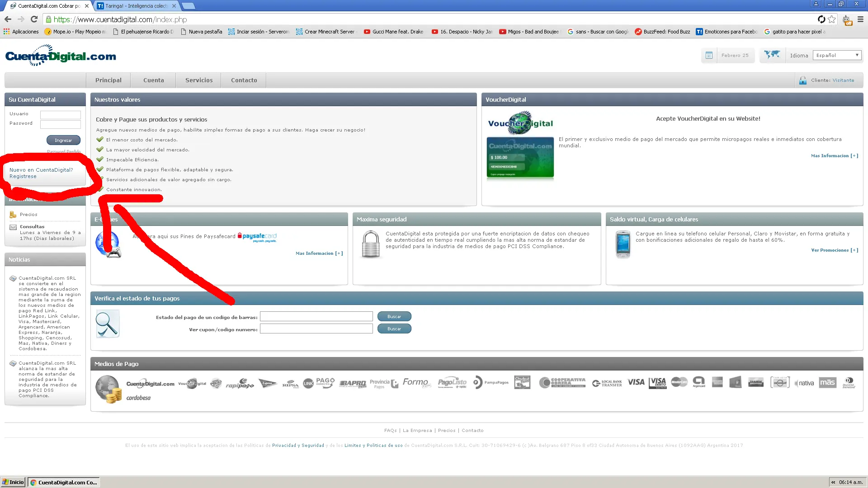Select the CuentaDigital.com browser tab
The height and width of the screenshot is (488, 868).
click(x=49, y=6)
